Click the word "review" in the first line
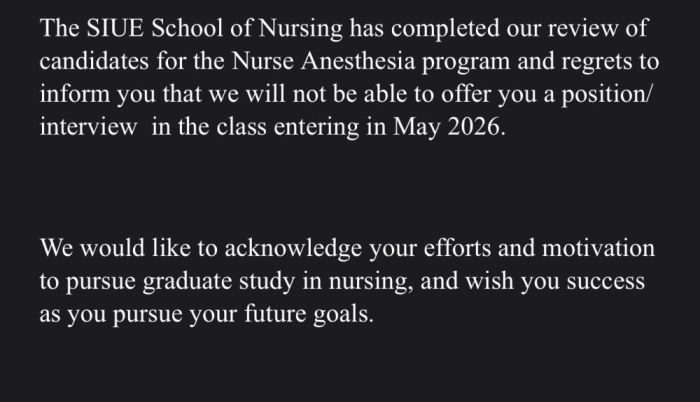The width and height of the screenshot is (700, 402). tap(592, 28)
